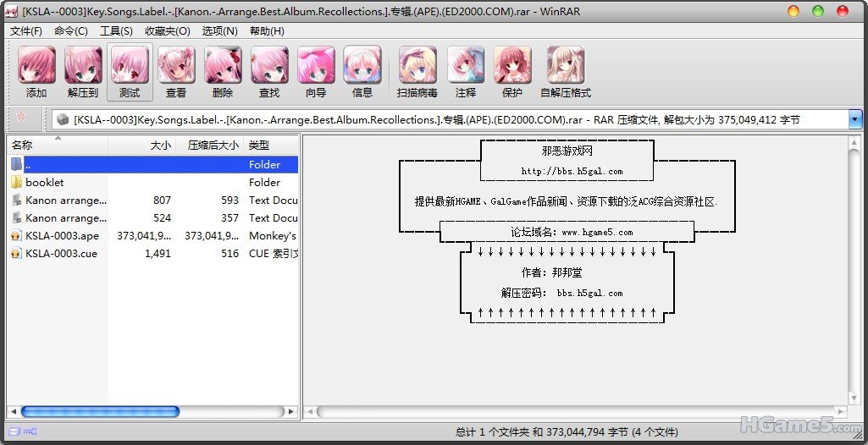Click the star up-folder icon beside address bar
This screenshot has height=445, width=868.
click(x=21, y=116)
